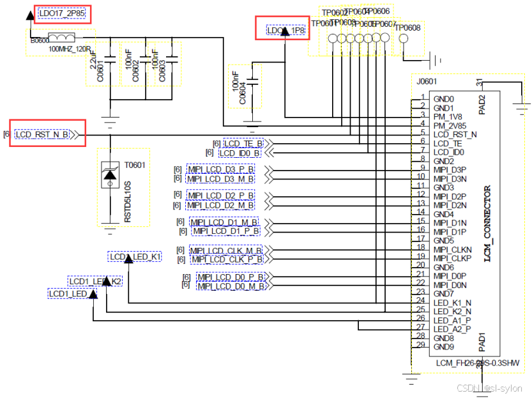Viewport: 532px width, 398px height.
Task: Click the PAD1 label on connector
Action: coord(482,342)
